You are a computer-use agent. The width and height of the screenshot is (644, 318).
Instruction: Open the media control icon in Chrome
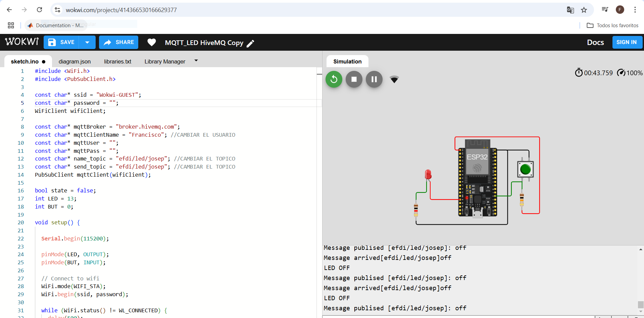(605, 9)
